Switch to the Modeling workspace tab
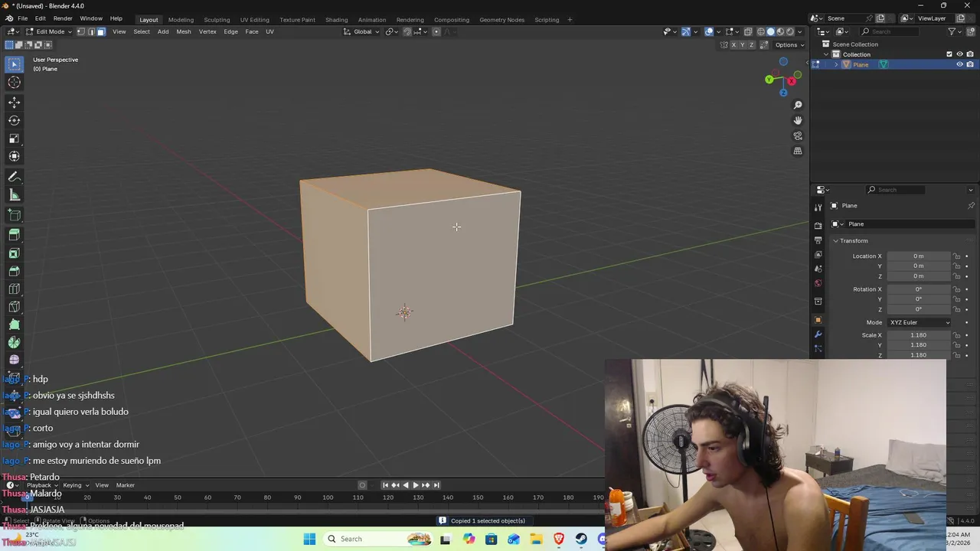980x551 pixels. (181, 19)
